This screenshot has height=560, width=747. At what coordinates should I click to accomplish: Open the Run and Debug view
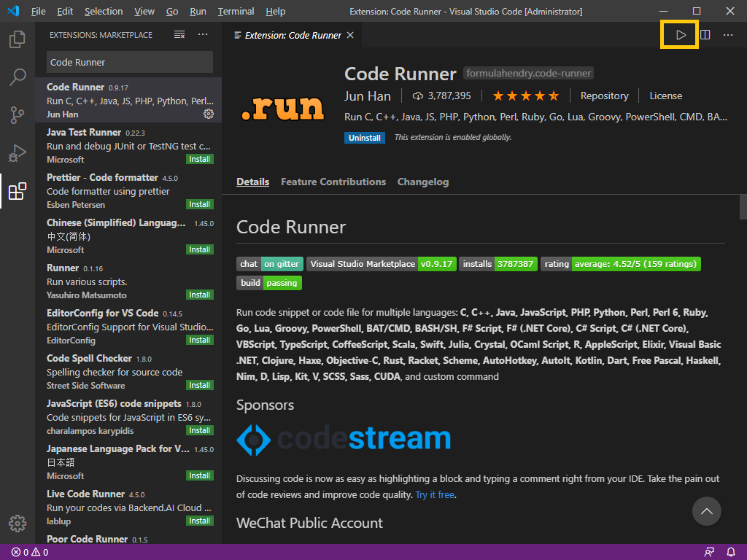(x=18, y=153)
